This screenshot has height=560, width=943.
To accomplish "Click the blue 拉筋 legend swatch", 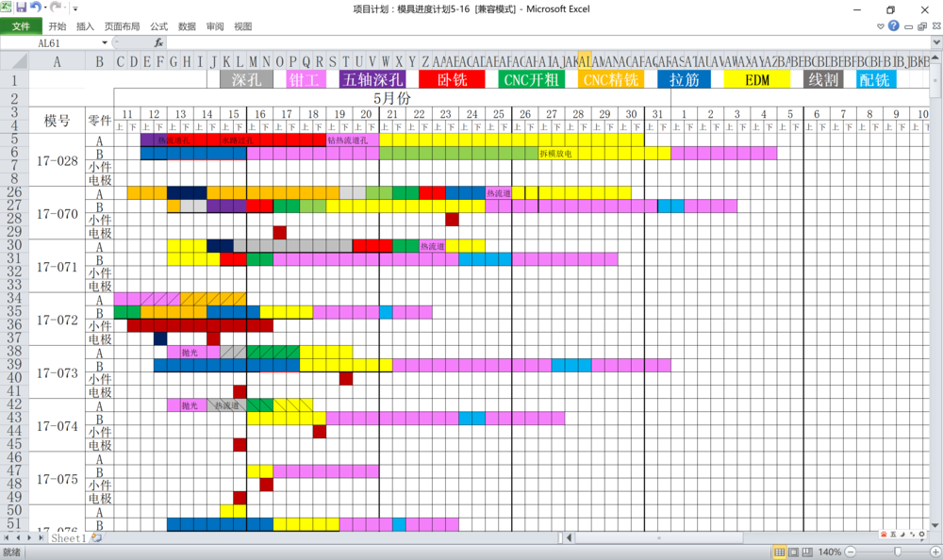I will pos(685,79).
